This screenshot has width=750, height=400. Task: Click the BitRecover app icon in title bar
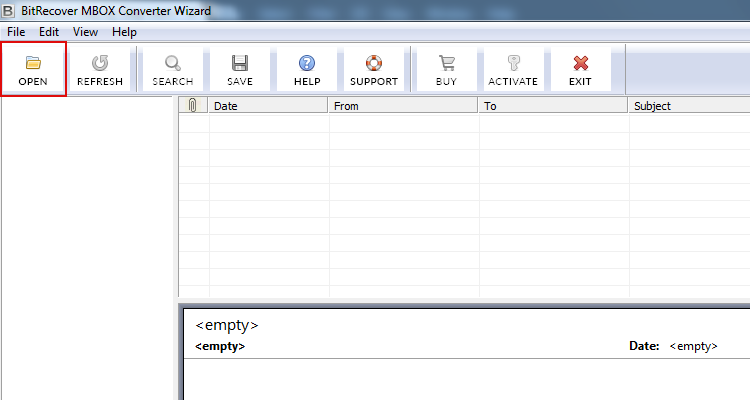[8, 10]
